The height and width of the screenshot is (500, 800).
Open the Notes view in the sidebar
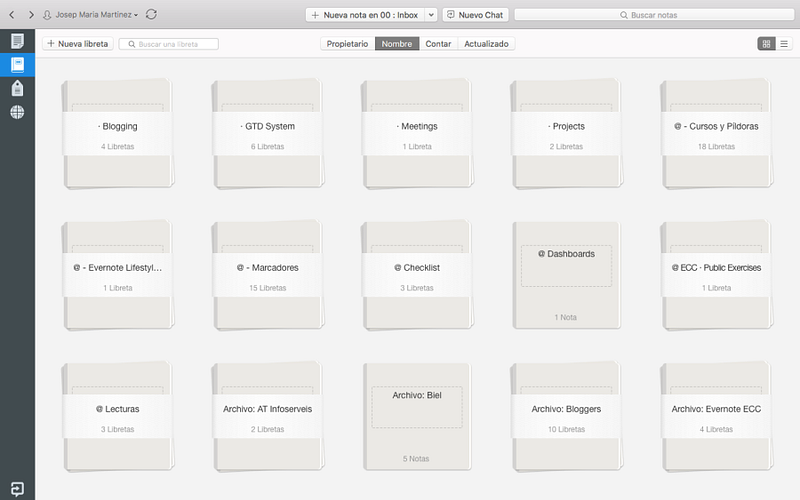click(x=17, y=41)
